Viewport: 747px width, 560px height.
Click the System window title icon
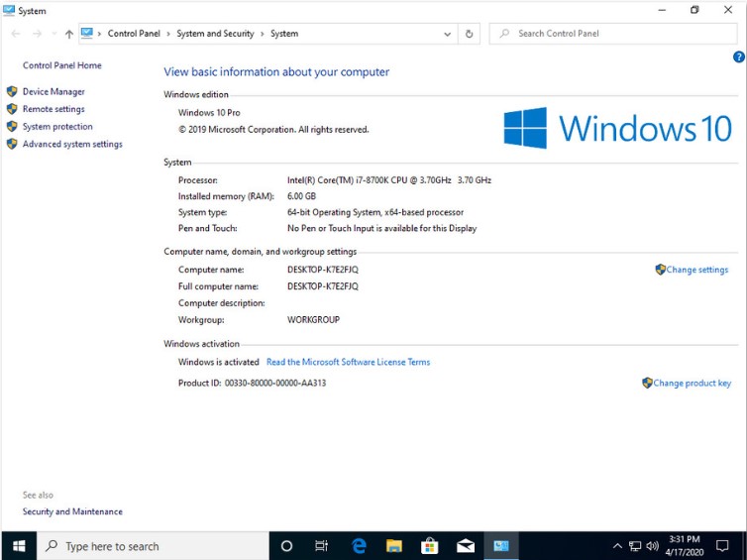coord(9,11)
